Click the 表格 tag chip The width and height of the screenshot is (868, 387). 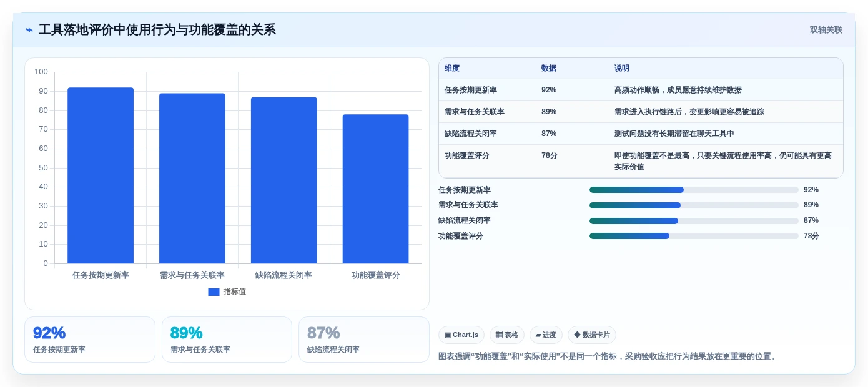507,335
